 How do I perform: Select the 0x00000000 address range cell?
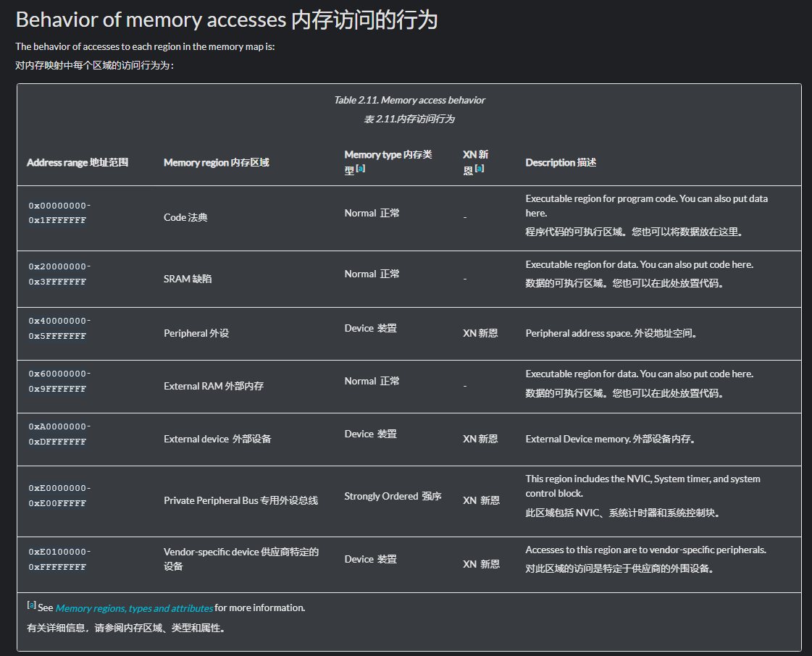pyautogui.click(x=59, y=213)
